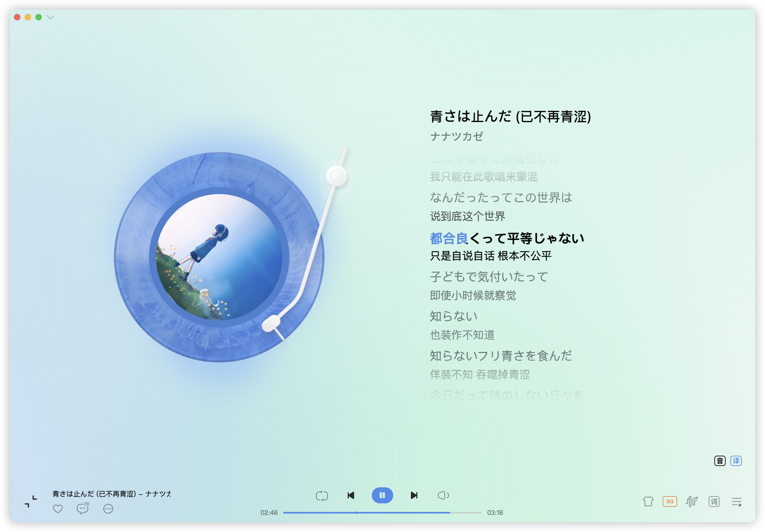The height and width of the screenshot is (532, 765).
Task: Toggle the loop repeat mode
Action: coord(321,495)
